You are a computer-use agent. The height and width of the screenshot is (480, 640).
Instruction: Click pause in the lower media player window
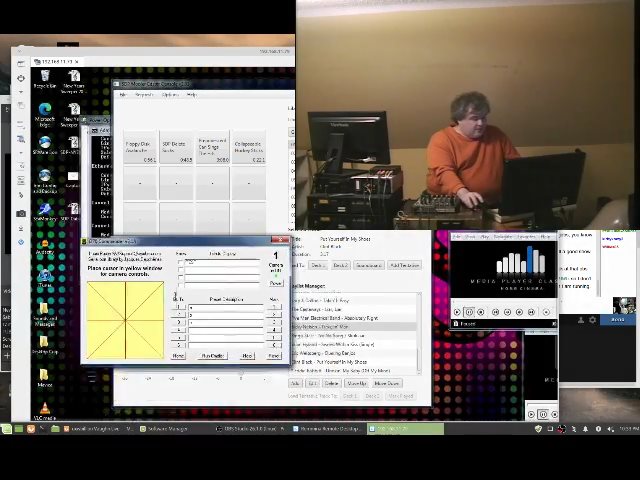click(543, 414)
